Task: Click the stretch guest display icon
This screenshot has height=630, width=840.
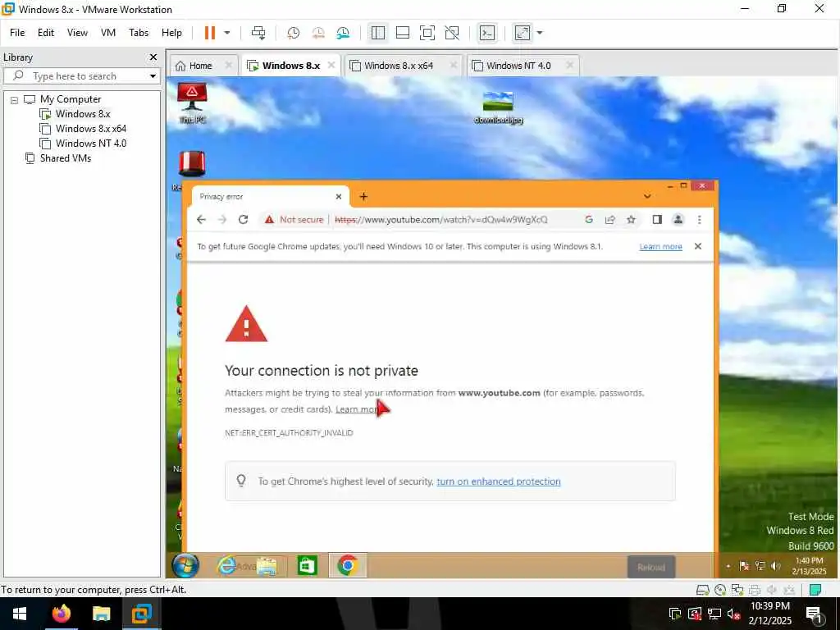Action: point(523,33)
